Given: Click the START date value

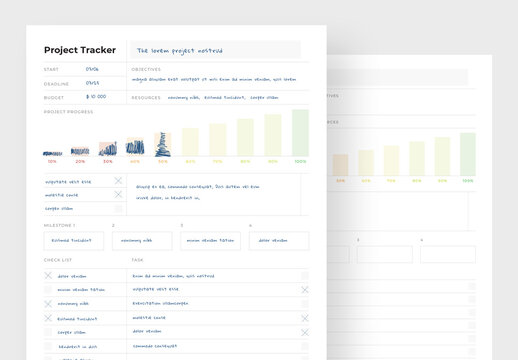Looking at the screenshot, I should (x=92, y=69).
